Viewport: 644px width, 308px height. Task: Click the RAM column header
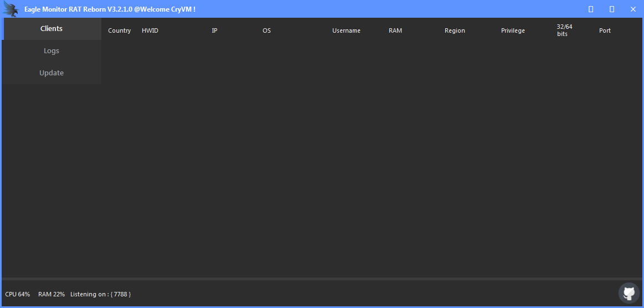click(395, 30)
